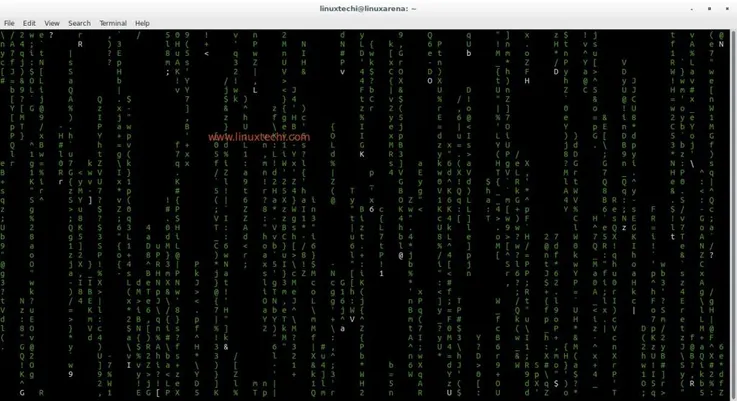Open the Search menu

coord(79,23)
